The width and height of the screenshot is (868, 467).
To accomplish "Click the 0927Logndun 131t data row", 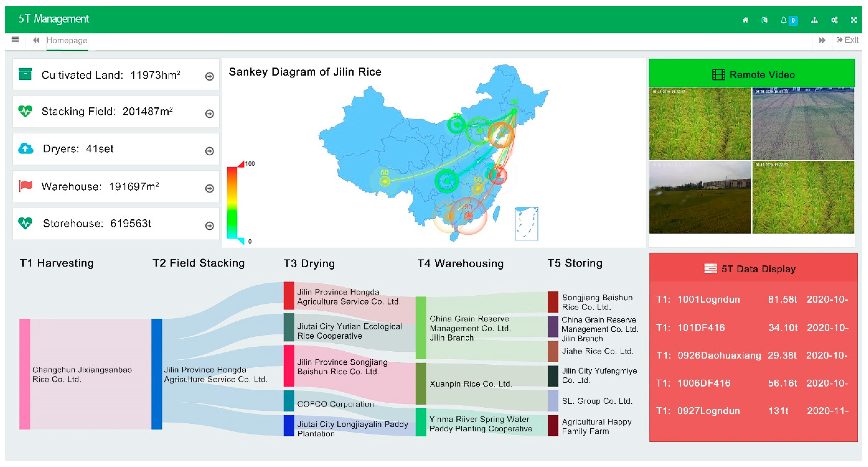I will 752,411.
